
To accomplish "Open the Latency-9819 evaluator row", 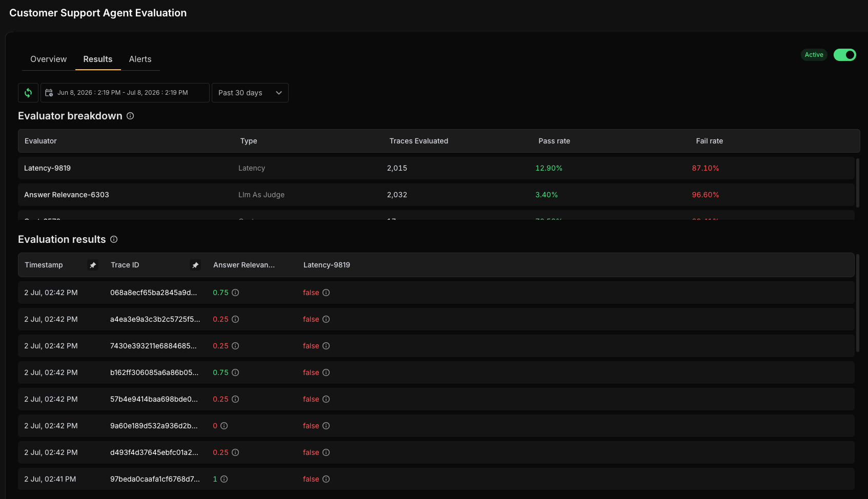I will [436, 168].
